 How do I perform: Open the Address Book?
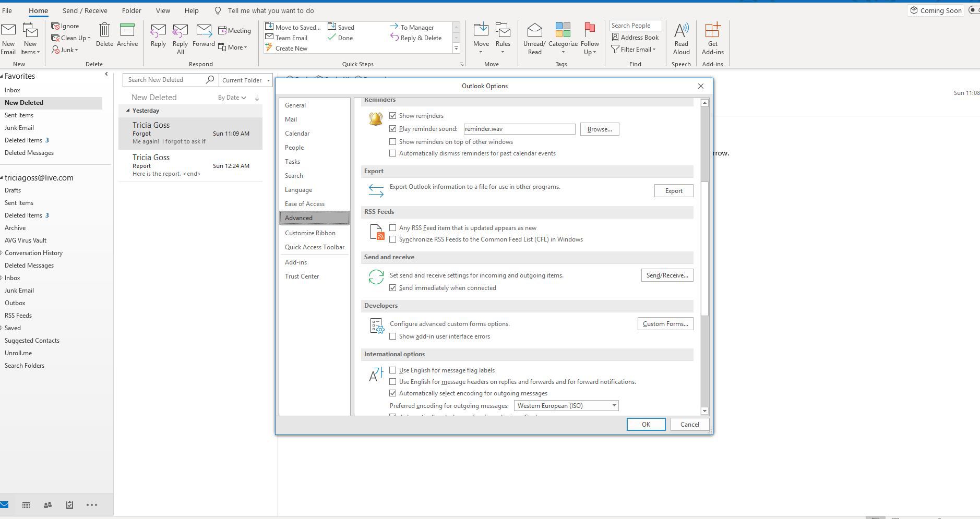tap(635, 38)
